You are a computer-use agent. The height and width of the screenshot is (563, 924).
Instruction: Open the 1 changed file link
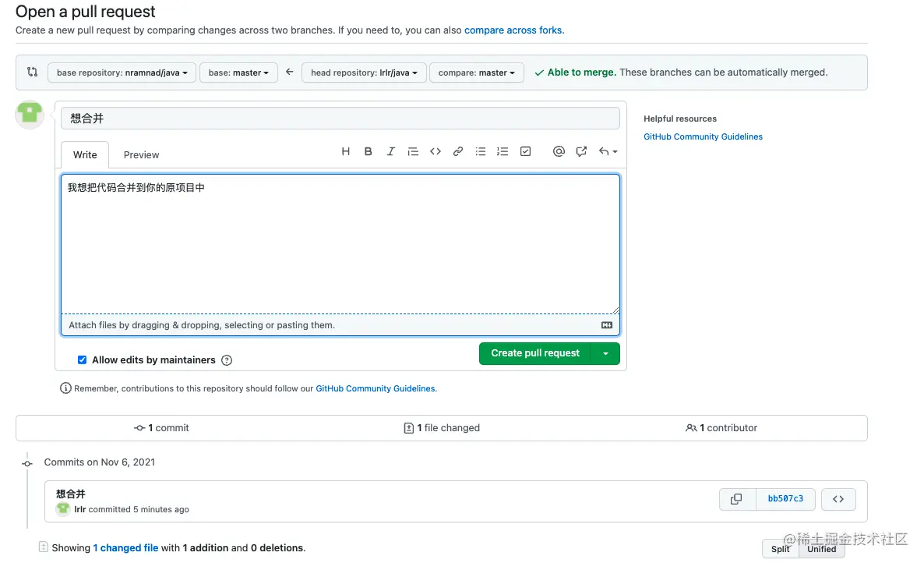[x=125, y=547]
